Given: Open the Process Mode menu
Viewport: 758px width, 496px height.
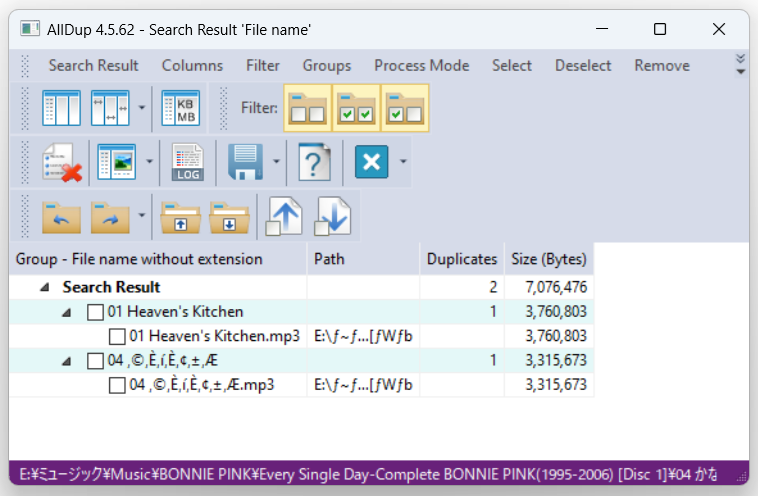Looking at the screenshot, I should click(x=422, y=65).
